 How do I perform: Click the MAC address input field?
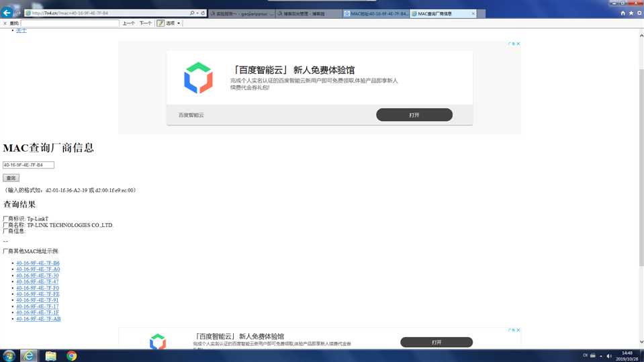(28, 165)
